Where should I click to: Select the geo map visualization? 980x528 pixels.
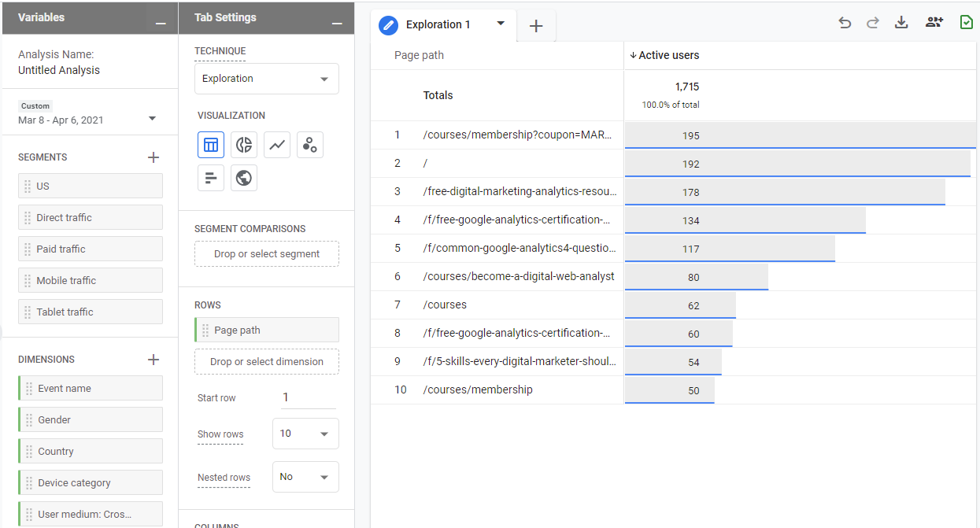point(244,178)
